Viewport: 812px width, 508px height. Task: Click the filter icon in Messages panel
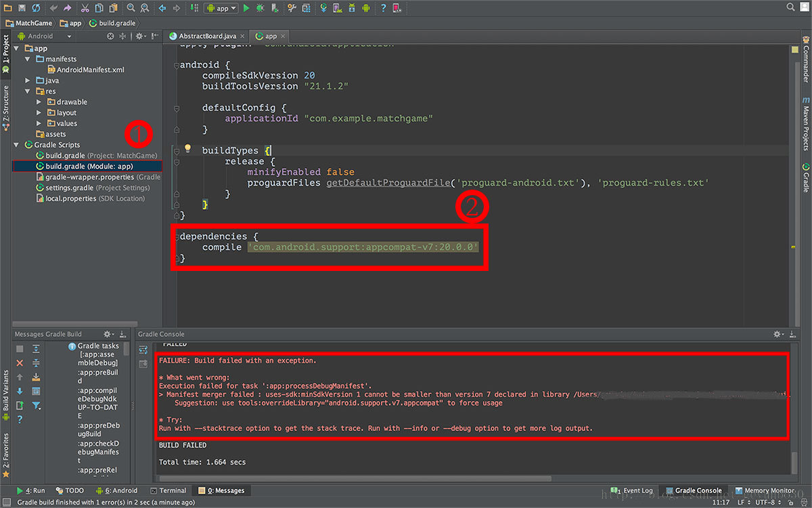click(x=37, y=406)
